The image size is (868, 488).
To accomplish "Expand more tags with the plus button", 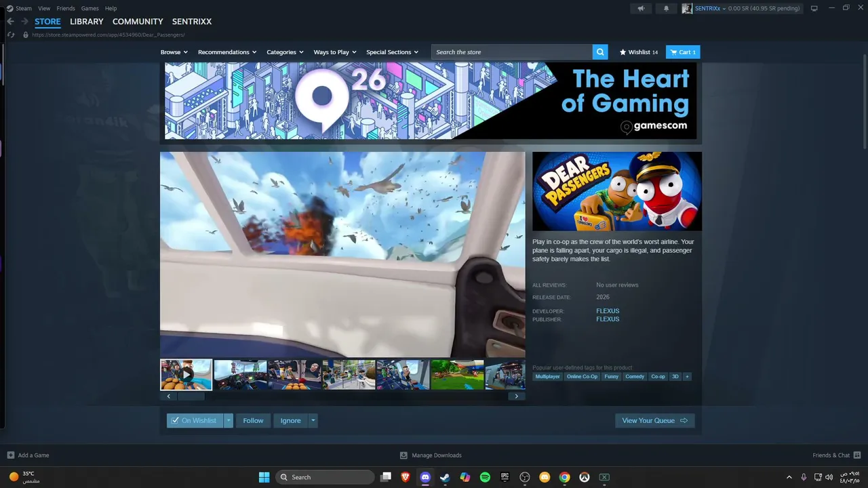I will [x=687, y=377].
